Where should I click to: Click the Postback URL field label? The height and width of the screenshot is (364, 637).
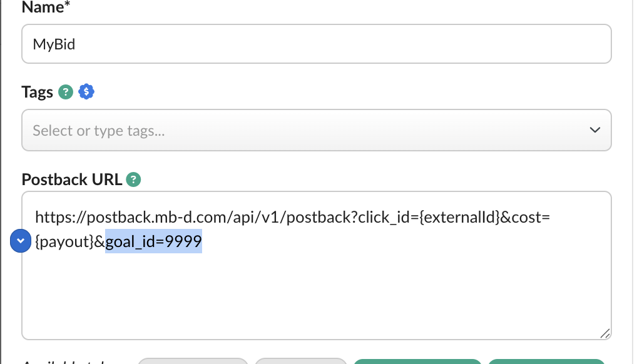point(72,180)
